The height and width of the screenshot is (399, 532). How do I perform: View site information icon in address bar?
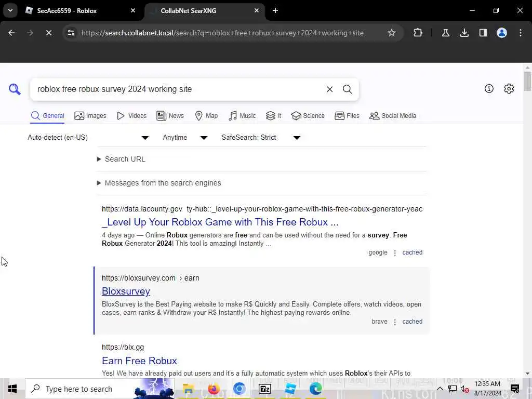pyautogui.click(x=71, y=33)
